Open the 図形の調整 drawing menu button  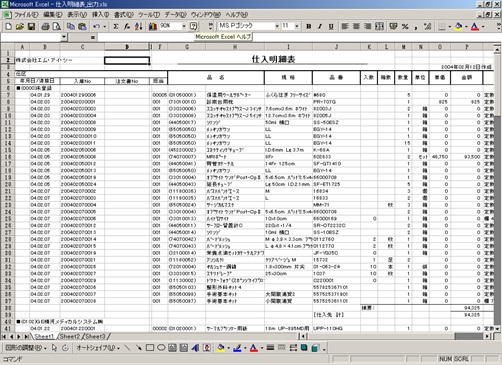pyautogui.click(x=25, y=348)
